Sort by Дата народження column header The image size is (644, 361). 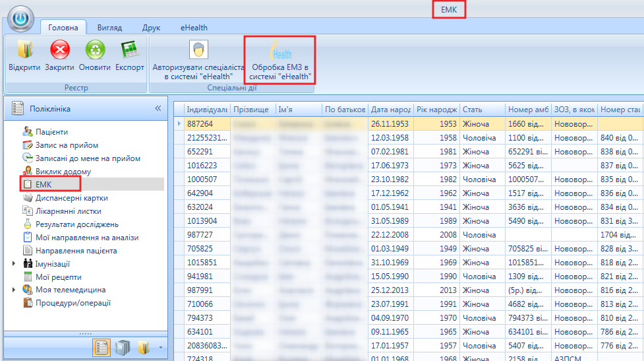[x=391, y=110]
